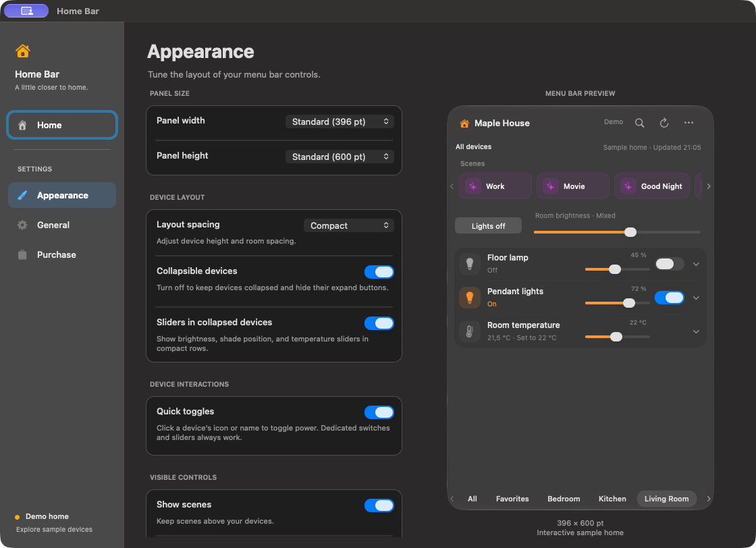Turn off the Quick toggles switch
Image resolution: width=756 pixels, height=548 pixels.
[x=379, y=412]
